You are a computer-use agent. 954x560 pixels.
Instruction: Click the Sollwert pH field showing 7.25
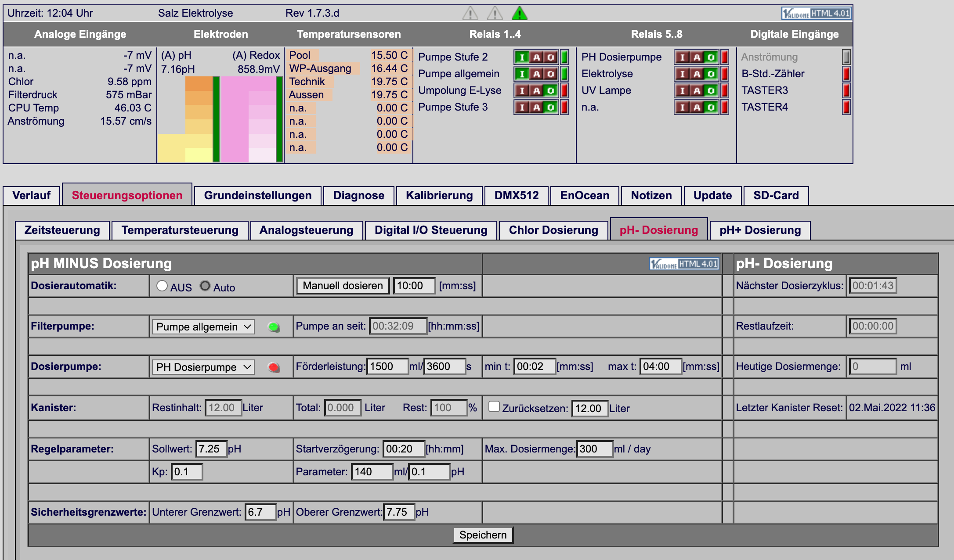click(211, 449)
